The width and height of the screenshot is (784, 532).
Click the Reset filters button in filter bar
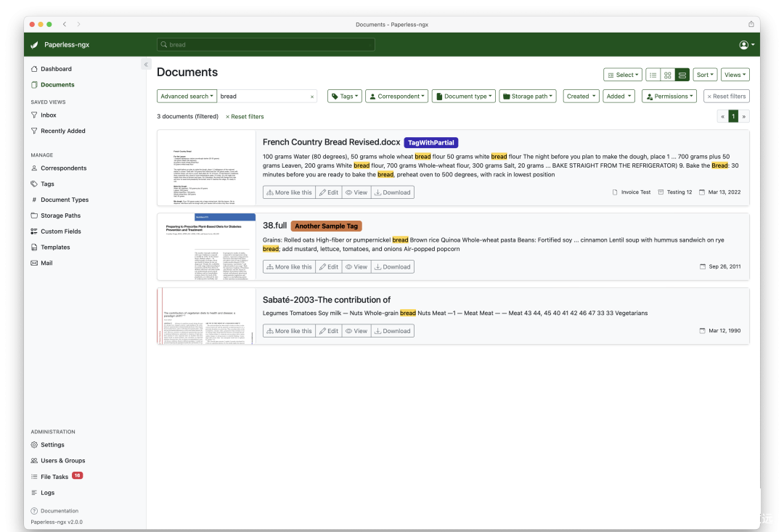tap(727, 97)
